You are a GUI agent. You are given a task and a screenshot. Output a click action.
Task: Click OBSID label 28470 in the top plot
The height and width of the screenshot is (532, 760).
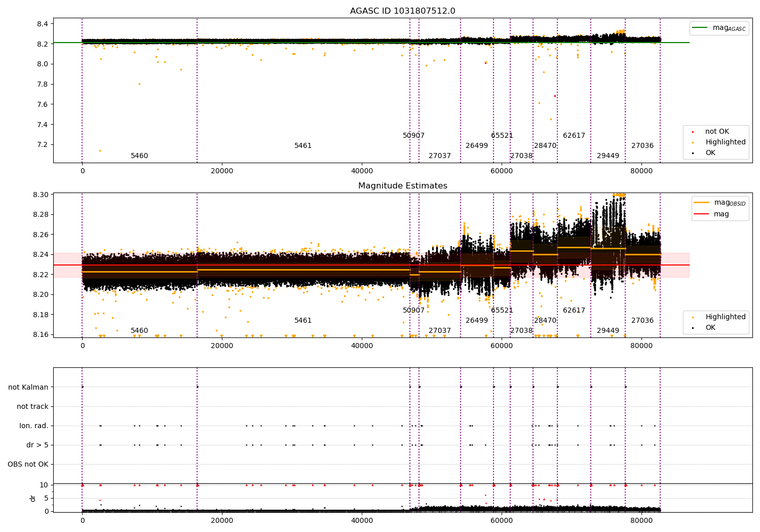[x=545, y=146]
